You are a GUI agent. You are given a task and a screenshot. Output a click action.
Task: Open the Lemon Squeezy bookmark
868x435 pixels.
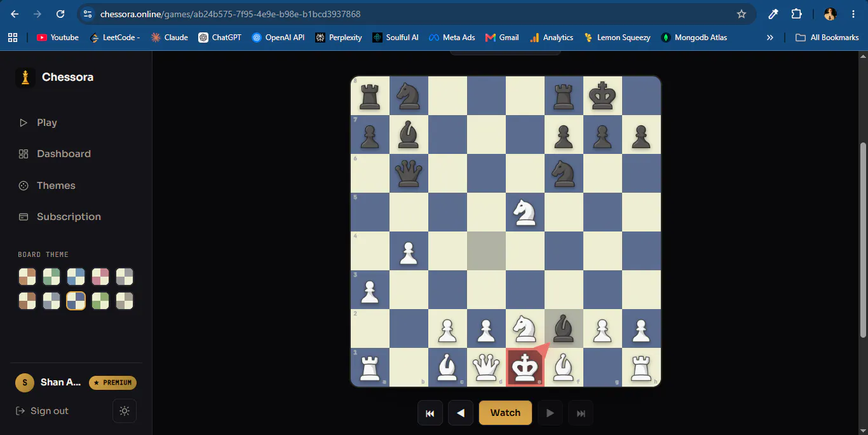(x=617, y=38)
